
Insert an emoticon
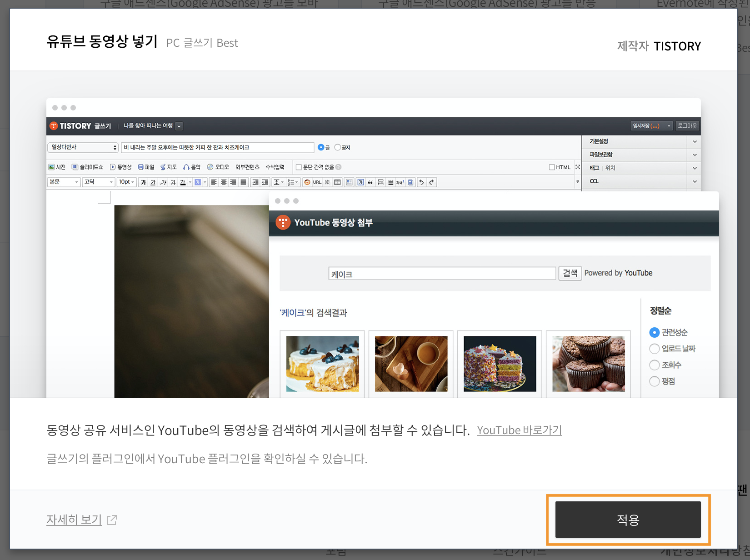[x=307, y=182]
